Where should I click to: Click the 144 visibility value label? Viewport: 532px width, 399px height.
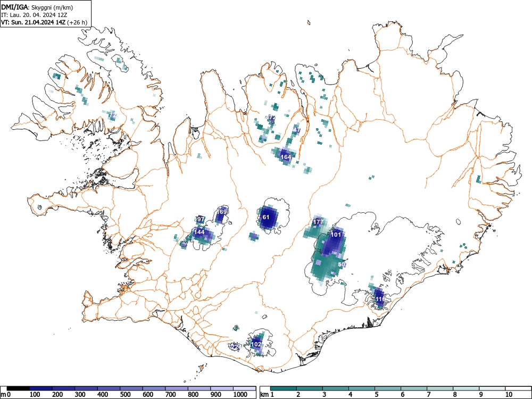pos(199,232)
